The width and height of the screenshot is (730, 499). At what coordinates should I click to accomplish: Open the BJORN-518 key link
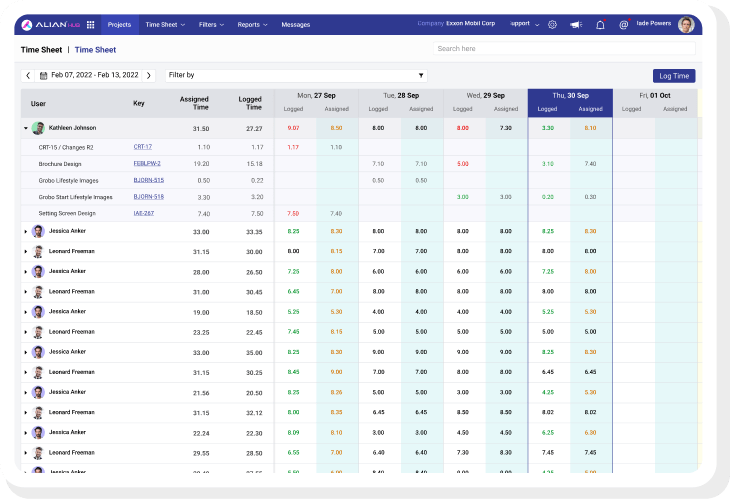click(149, 197)
